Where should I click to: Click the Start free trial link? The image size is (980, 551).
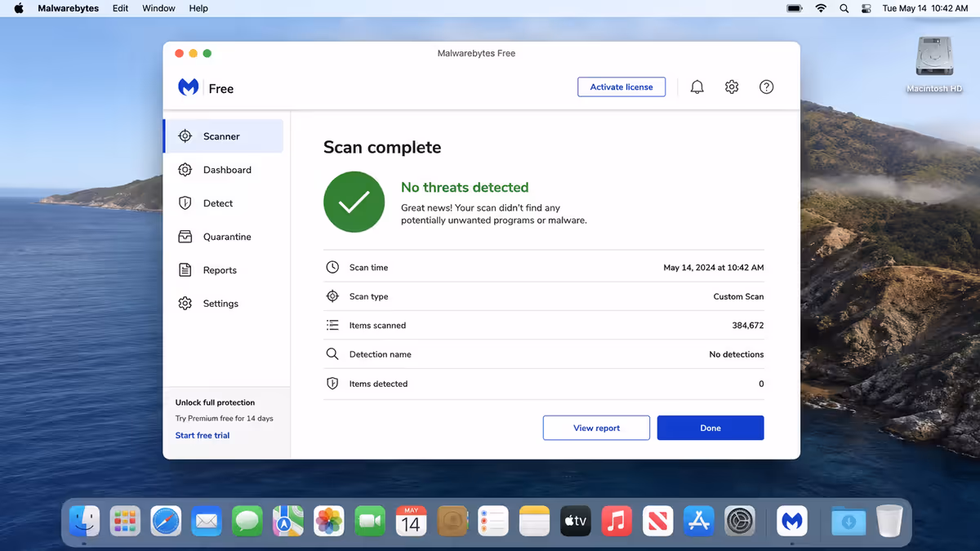(203, 435)
